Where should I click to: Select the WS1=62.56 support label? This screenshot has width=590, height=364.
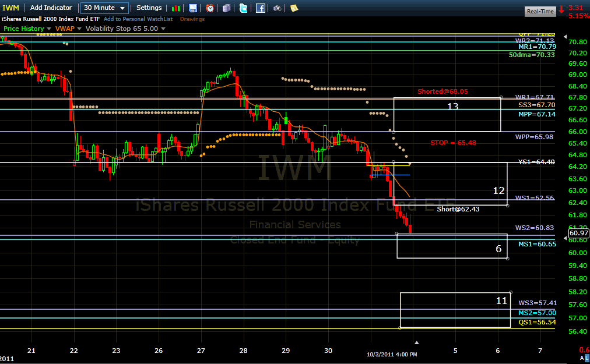(535, 198)
